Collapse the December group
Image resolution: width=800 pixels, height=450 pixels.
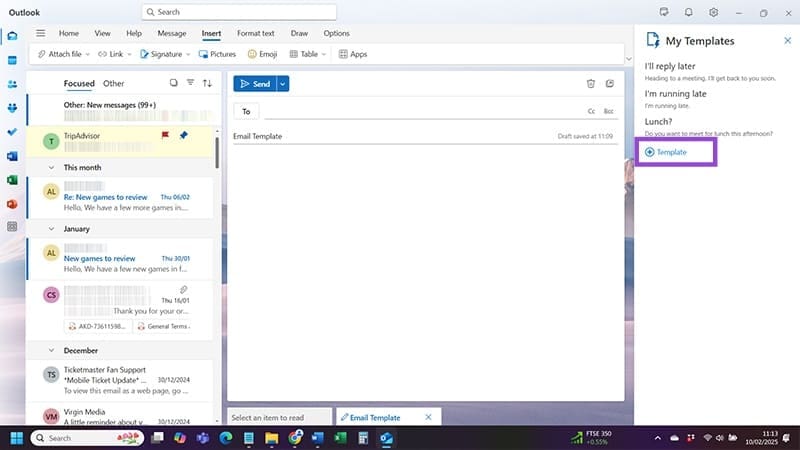(x=51, y=351)
